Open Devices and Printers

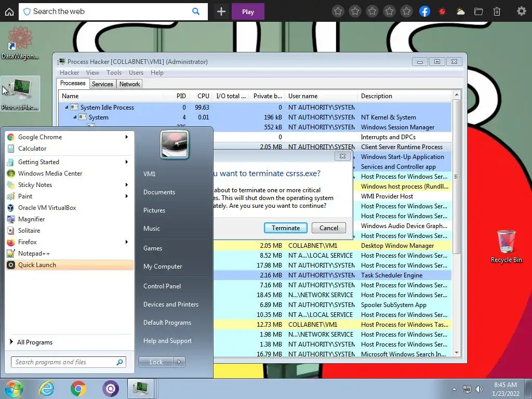pos(170,304)
